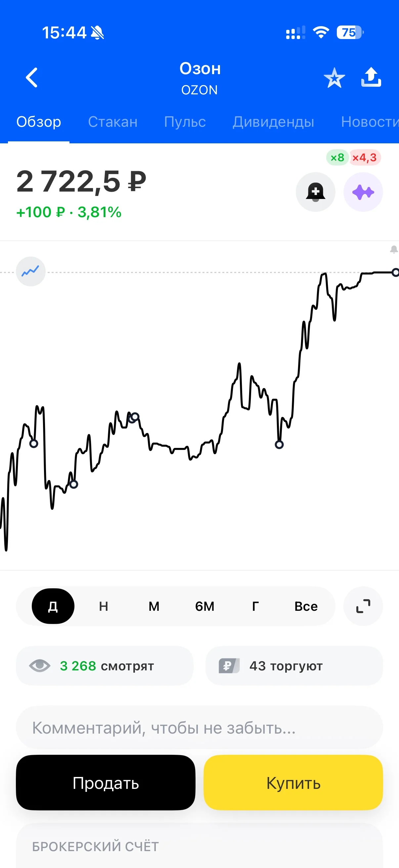Tap the back arrow in header
This screenshot has width=399, height=868.
pyautogui.click(x=32, y=77)
